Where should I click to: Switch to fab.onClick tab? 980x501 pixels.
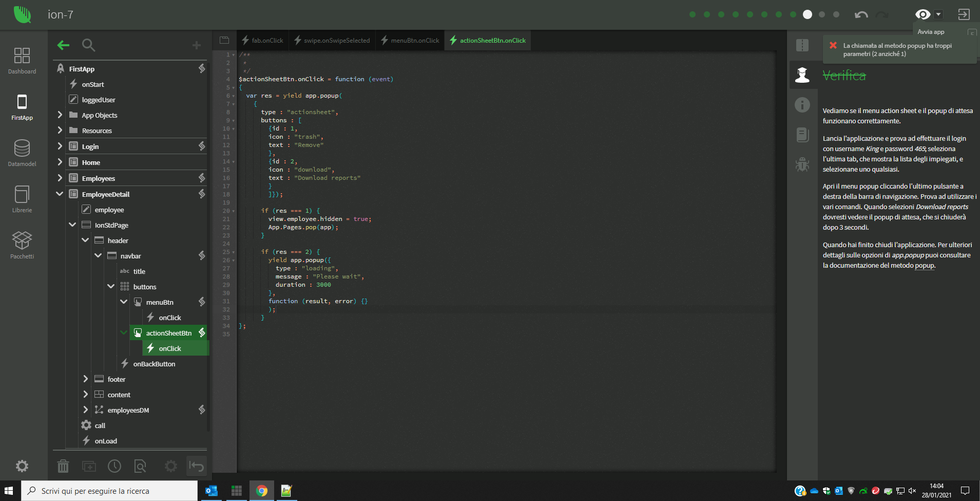pyautogui.click(x=262, y=40)
